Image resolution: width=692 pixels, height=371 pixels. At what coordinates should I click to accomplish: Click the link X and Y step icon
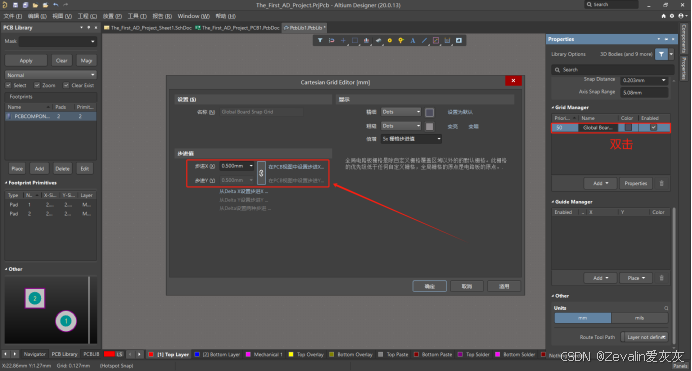(x=261, y=173)
